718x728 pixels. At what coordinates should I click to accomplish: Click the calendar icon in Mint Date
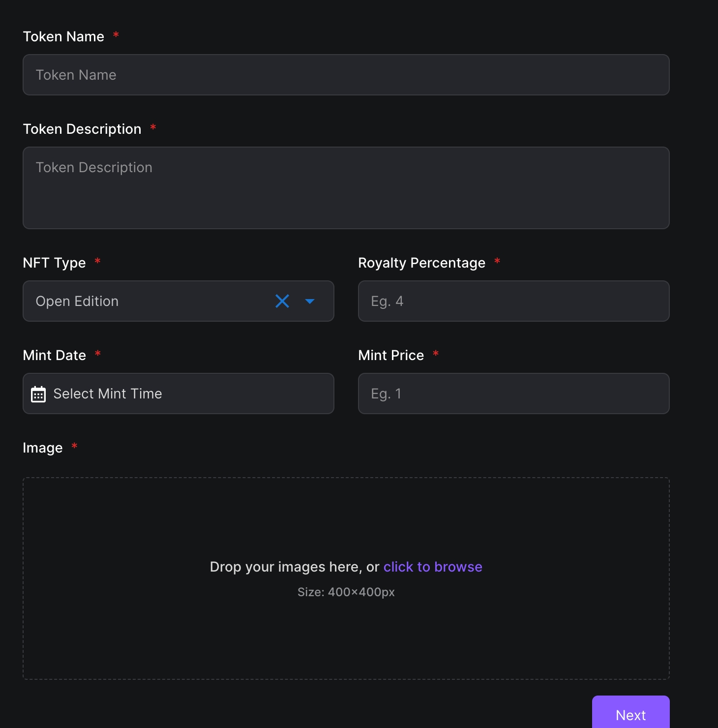point(38,394)
